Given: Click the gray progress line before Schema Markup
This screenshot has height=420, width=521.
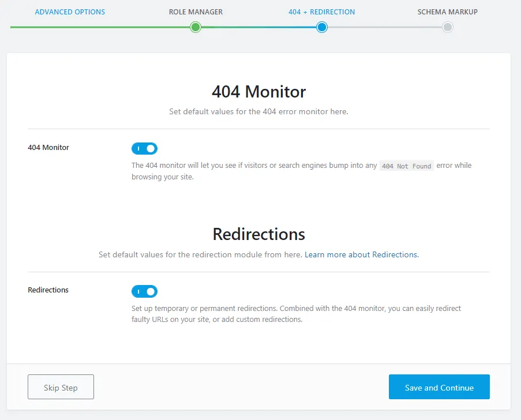Looking at the screenshot, I should pyautogui.click(x=384, y=27).
